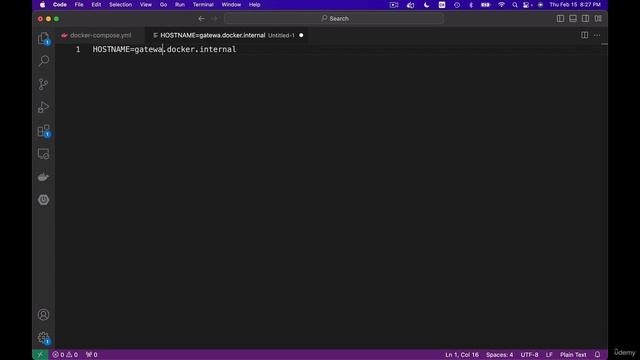
Task: Open the View menu
Action: click(x=146, y=4)
